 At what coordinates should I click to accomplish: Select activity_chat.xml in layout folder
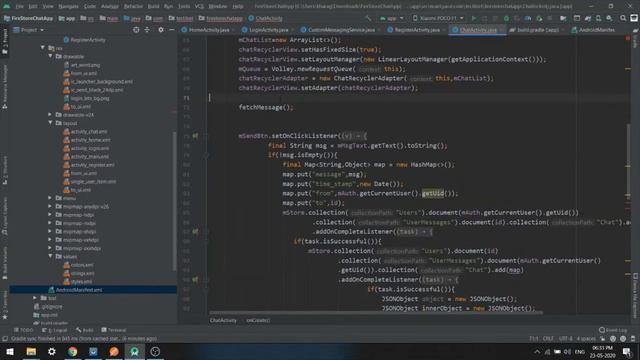pyautogui.click(x=86, y=131)
